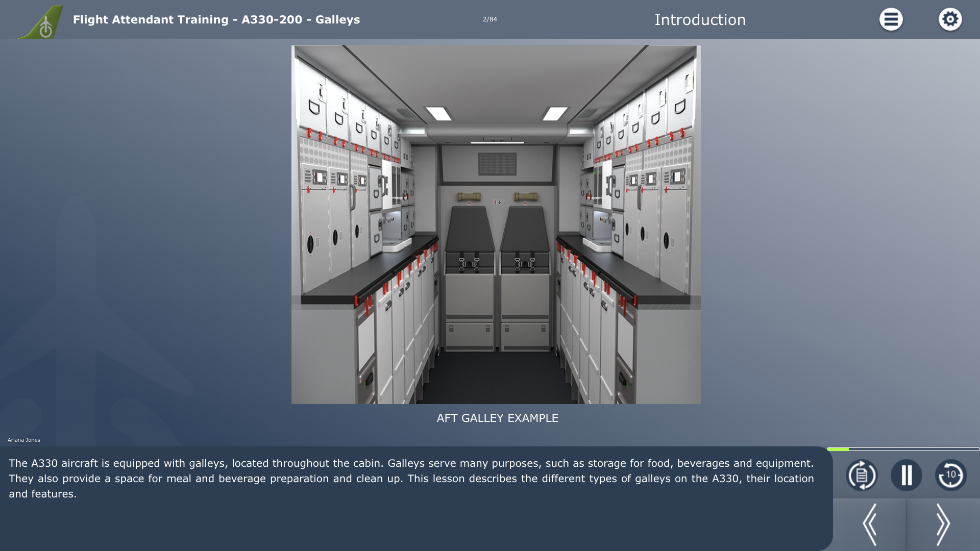Click the 2/84 page counter
The width and height of the screenshot is (980, 551).
tap(489, 19)
